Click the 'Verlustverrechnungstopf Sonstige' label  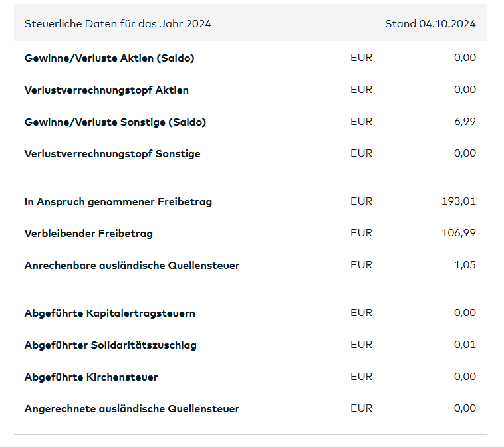click(x=112, y=154)
